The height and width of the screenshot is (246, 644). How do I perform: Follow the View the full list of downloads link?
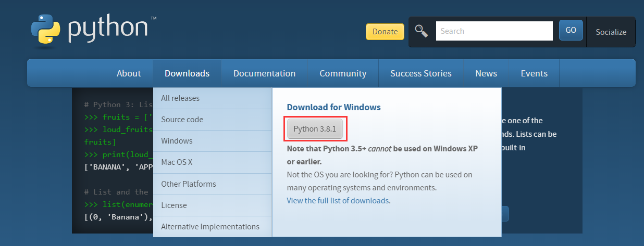tap(338, 200)
